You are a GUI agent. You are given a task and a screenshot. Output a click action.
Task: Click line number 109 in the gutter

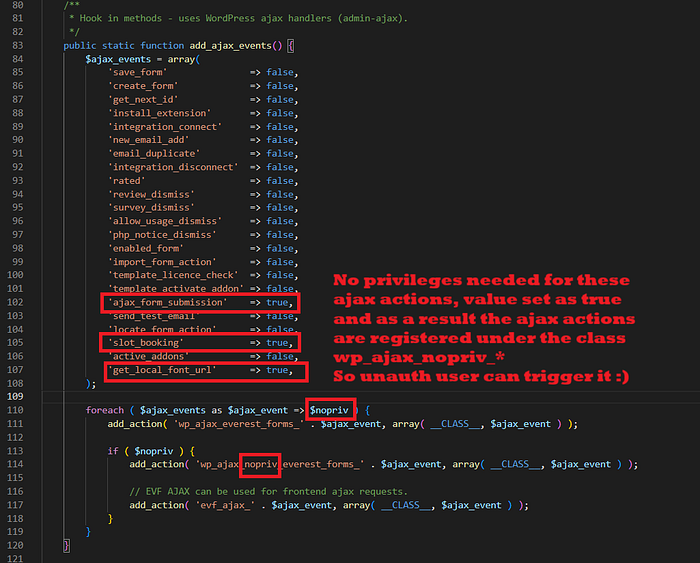click(x=15, y=396)
